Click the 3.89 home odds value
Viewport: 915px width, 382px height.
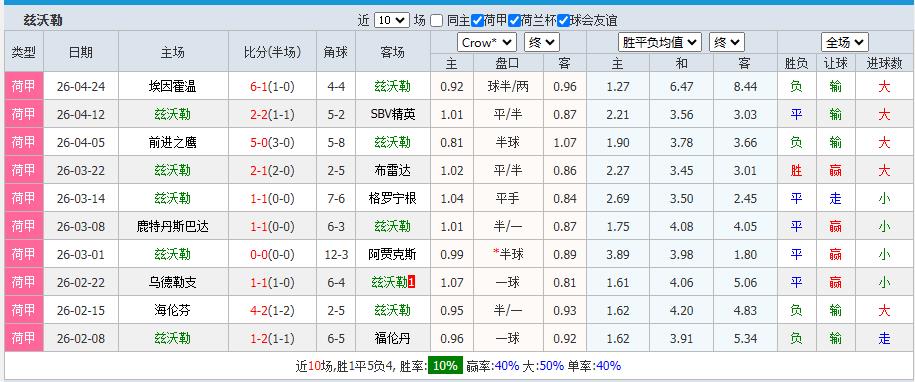[x=618, y=255]
